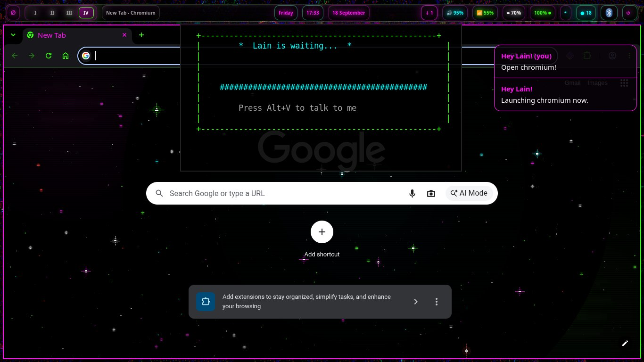This screenshot has height=362, width=644.
Task: Click the 17:33 clock widget
Action: 313,13
